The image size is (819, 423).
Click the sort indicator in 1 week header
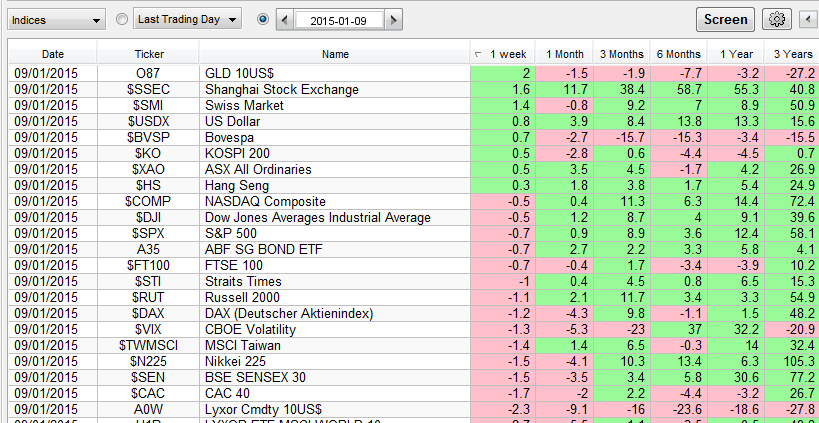click(477, 54)
